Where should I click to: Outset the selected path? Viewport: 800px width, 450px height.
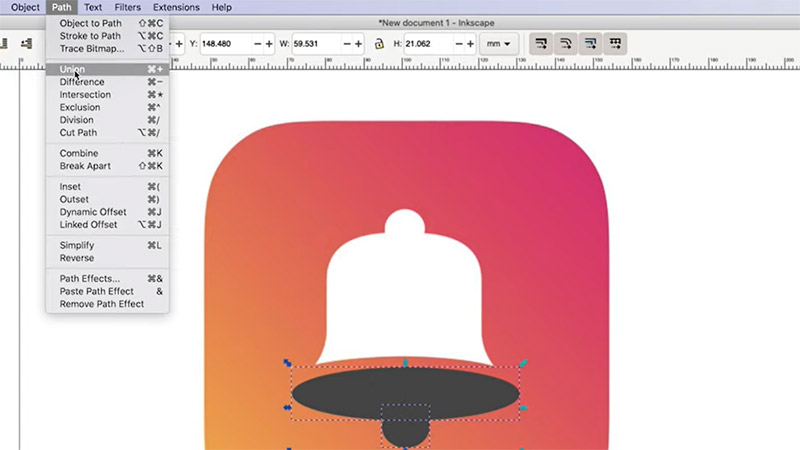click(x=107, y=199)
